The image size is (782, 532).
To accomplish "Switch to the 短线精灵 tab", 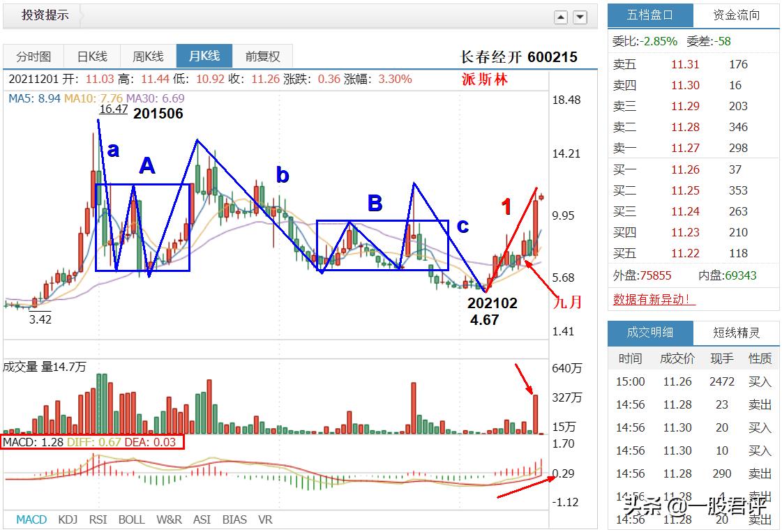I will click(736, 333).
